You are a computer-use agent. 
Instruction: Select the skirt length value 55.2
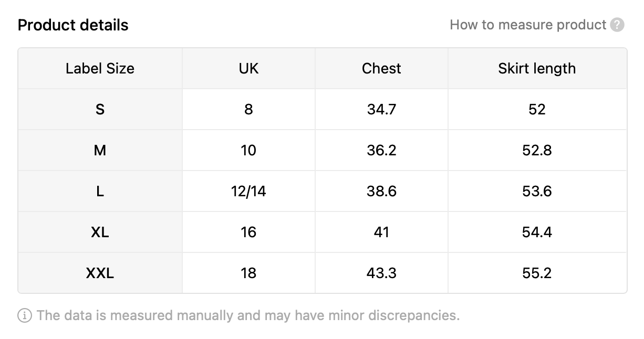tap(537, 273)
